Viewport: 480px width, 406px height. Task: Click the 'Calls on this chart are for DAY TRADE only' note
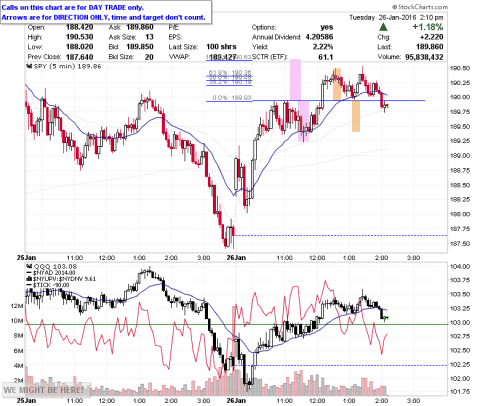pos(73,7)
